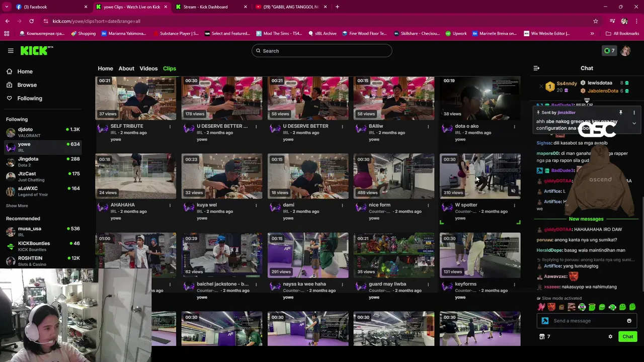Show more bookmarks with chevron
The image size is (644, 362).
tap(592, 34)
